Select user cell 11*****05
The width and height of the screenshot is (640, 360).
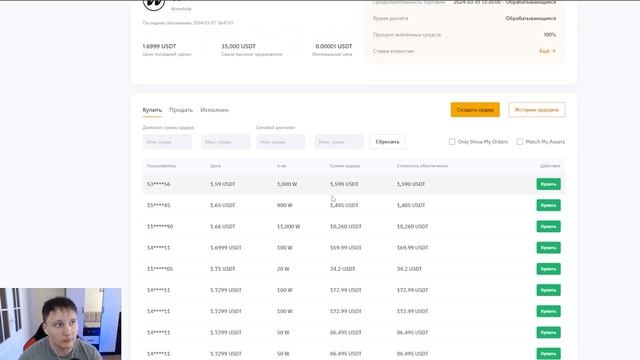click(x=160, y=269)
